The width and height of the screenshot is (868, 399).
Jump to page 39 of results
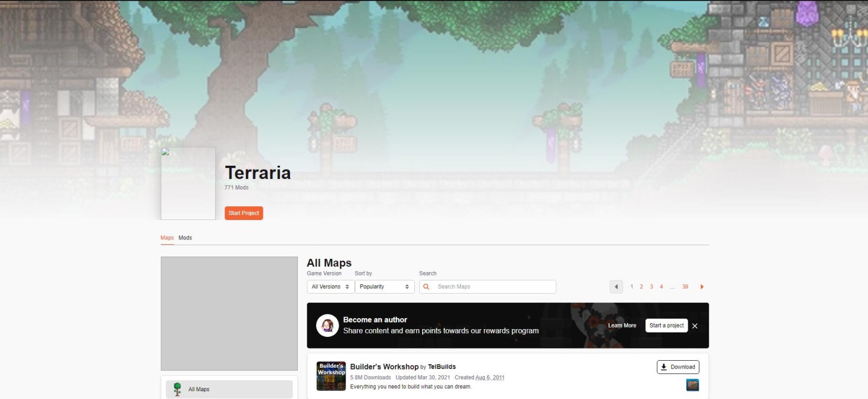point(686,287)
